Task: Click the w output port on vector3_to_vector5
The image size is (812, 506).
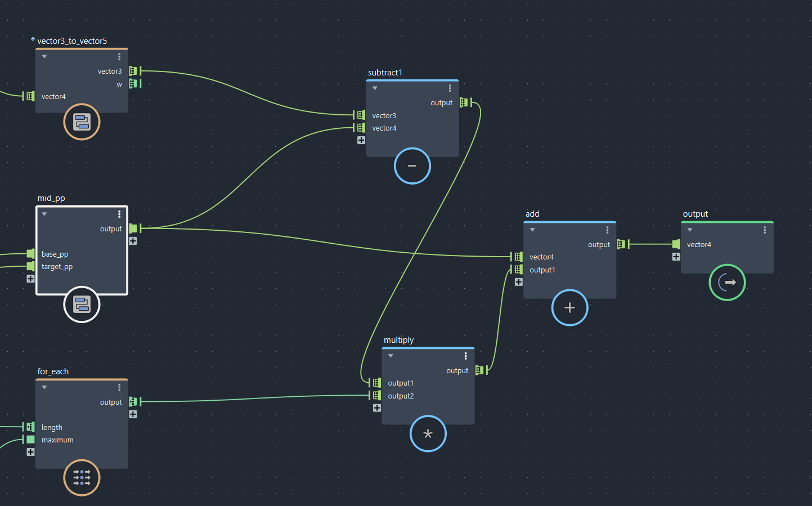Action: (133, 84)
